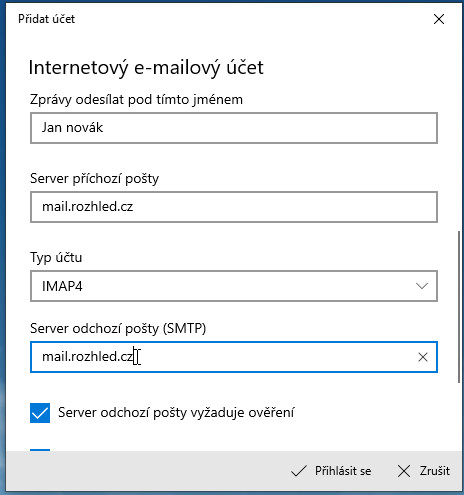
Task: Click the Internetový e-mailový účet heading
Action: (x=146, y=68)
